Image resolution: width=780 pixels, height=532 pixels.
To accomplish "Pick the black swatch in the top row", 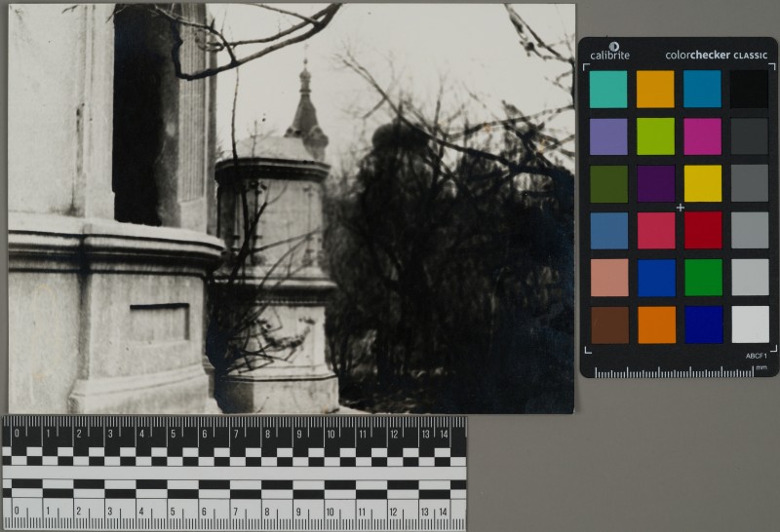I will 749,90.
